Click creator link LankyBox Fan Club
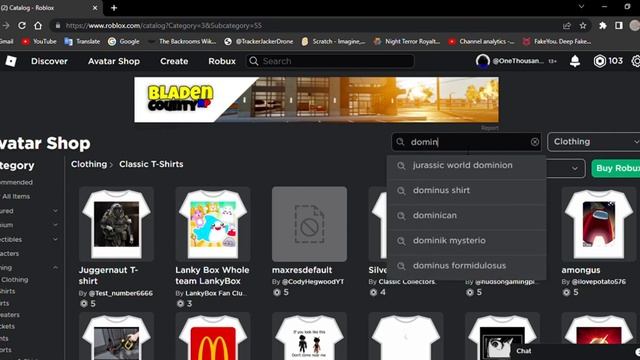Image resolution: width=640 pixels, height=360 pixels. coord(216,293)
